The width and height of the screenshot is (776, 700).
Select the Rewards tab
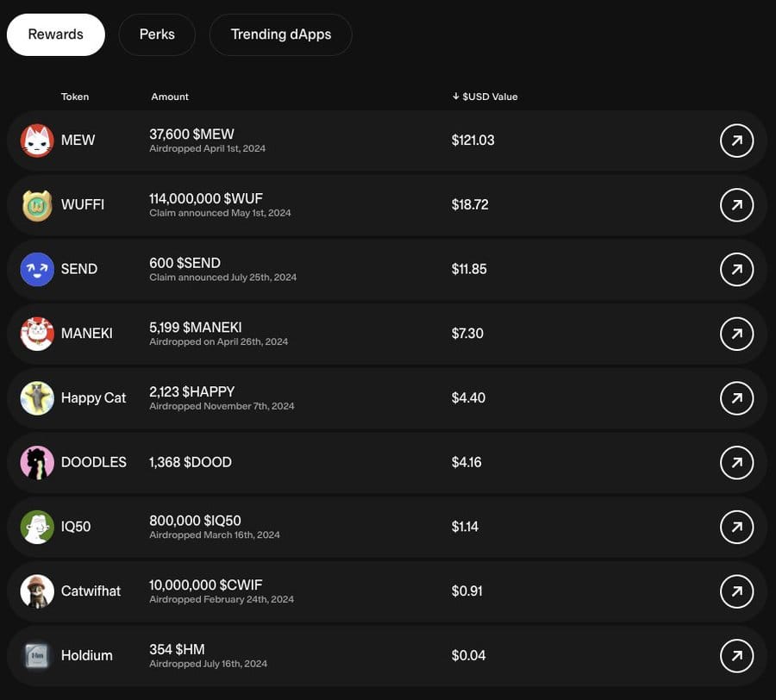point(56,34)
